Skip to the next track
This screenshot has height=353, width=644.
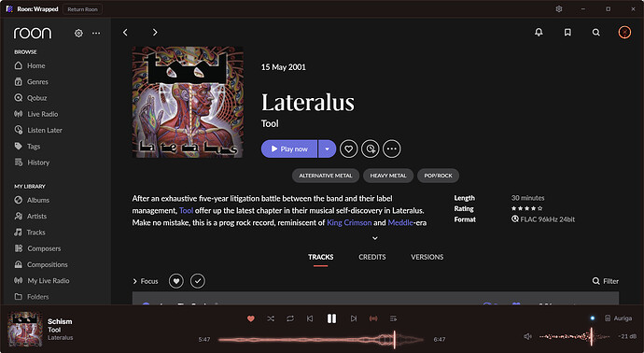pos(354,318)
